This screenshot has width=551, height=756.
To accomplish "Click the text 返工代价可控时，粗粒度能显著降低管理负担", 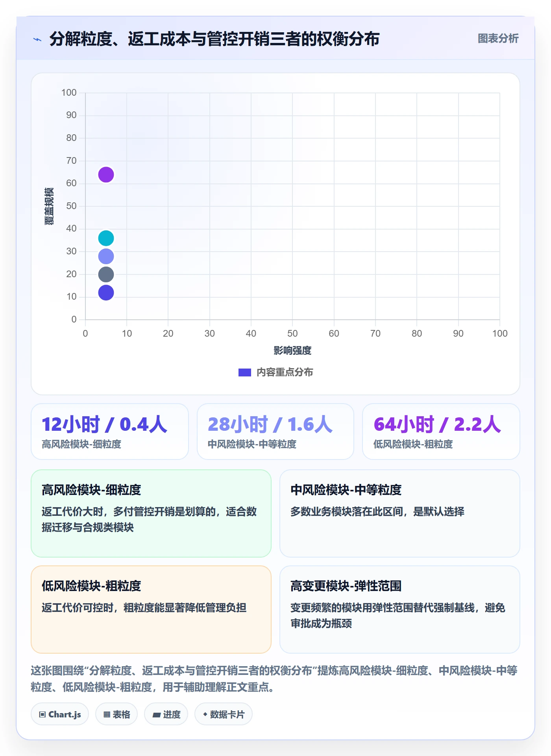I will point(144,608).
